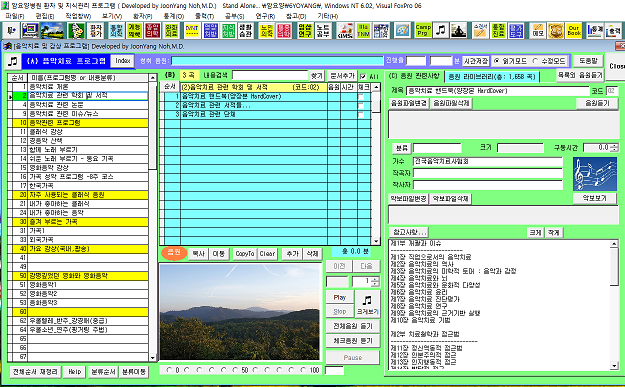Click the palm tree landscape toolbar icon
The width and height of the screenshot is (625, 387).
[53, 30]
